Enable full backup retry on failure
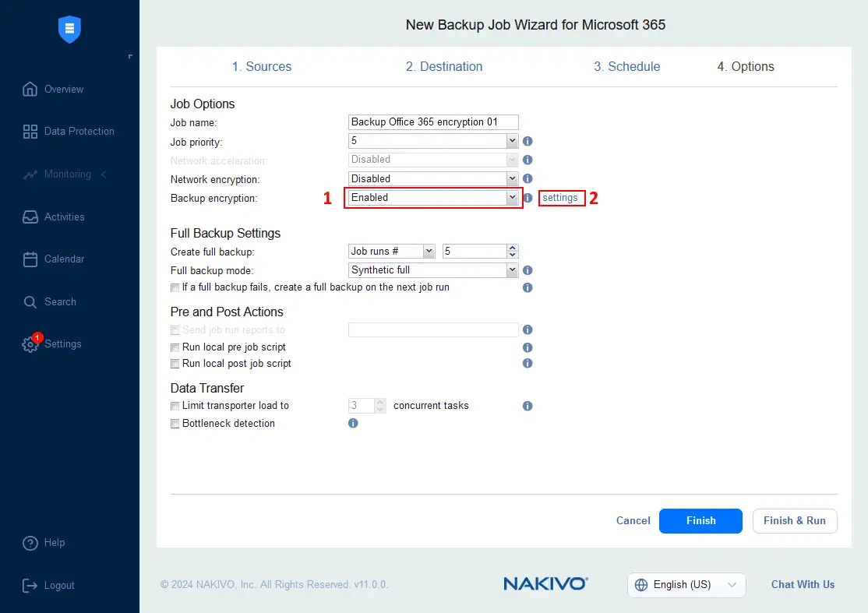This screenshot has height=613, width=868. tap(175, 287)
